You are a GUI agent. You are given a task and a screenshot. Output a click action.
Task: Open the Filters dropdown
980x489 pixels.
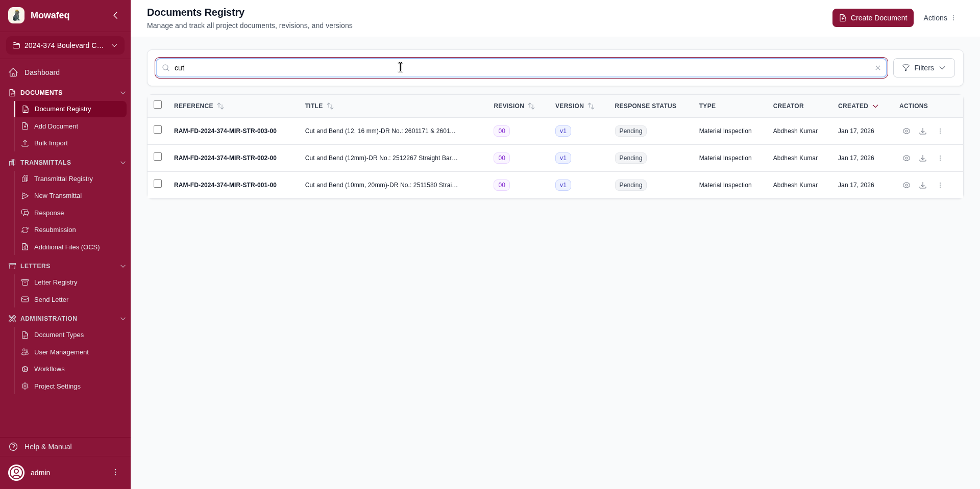pos(923,68)
